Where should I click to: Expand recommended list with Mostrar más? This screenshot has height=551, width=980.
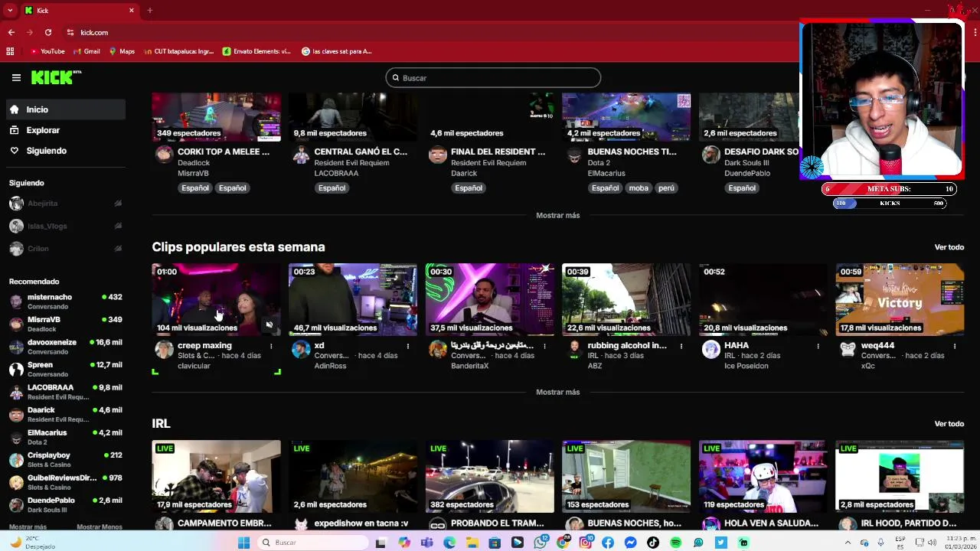(28, 527)
